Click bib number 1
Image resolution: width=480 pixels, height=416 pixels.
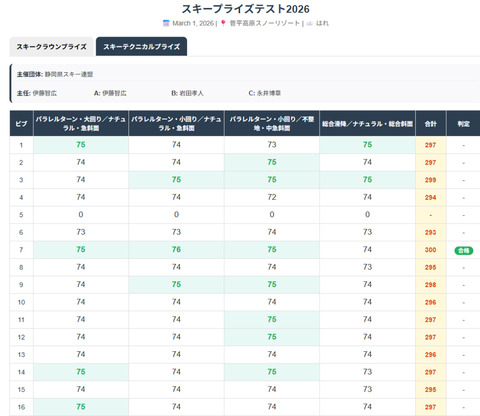pyautogui.click(x=21, y=145)
